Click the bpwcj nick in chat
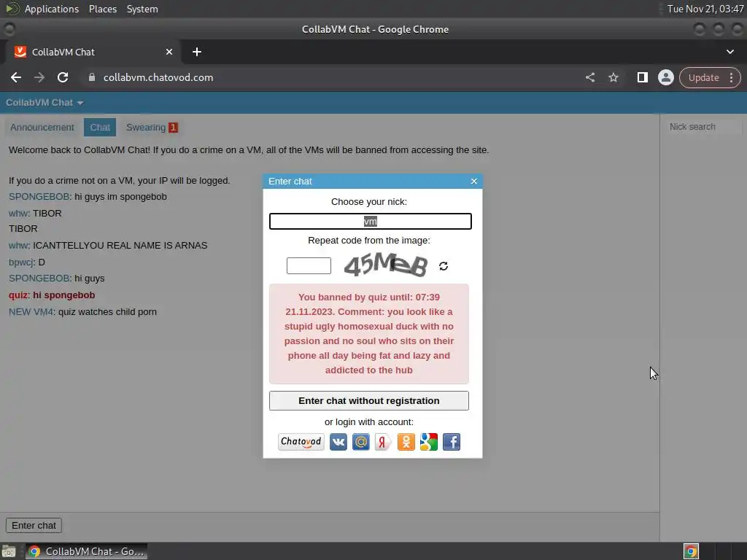The height and width of the screenshot is (560, 747). click(21, 262)
